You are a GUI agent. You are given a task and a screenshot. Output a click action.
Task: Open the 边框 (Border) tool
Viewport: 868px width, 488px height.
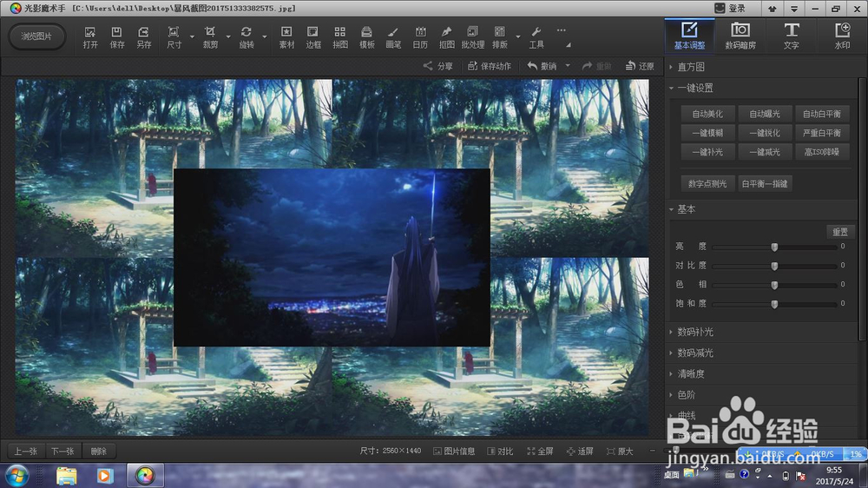pos(313,37)
